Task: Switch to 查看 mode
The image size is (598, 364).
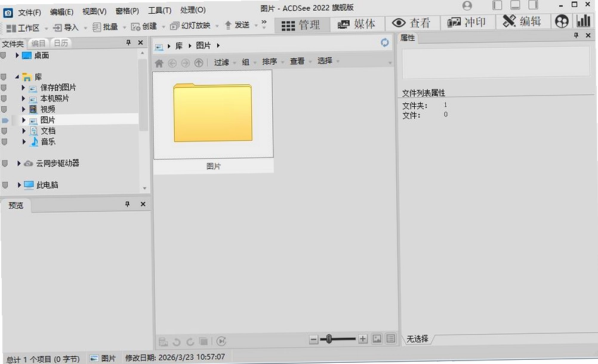Action: pyautogui.click(x=412, y=23)
